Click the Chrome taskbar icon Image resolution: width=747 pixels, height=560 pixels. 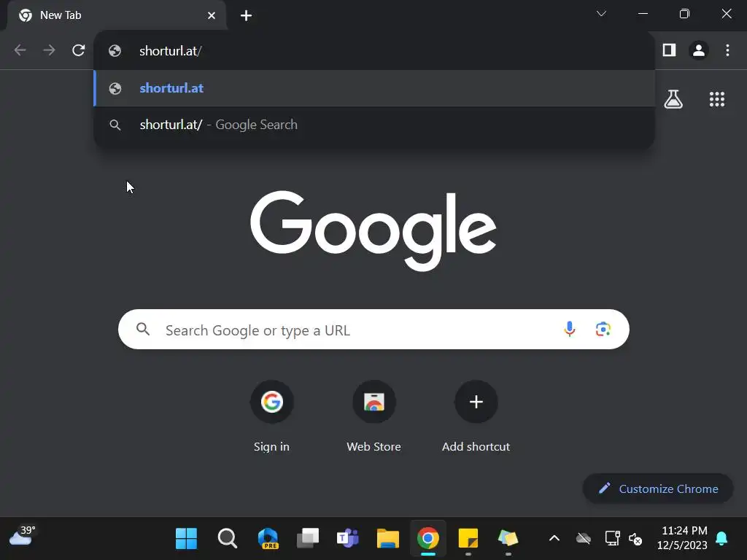pos(427,539)
